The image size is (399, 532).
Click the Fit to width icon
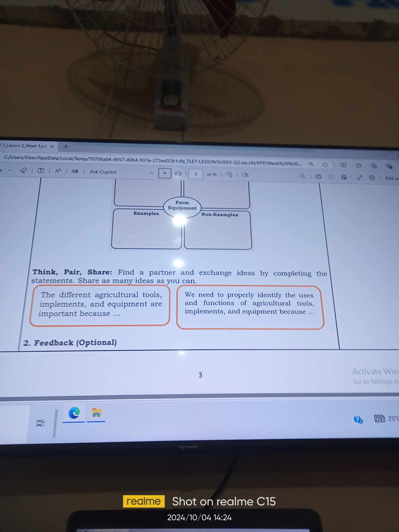click(x=178, y=174)
